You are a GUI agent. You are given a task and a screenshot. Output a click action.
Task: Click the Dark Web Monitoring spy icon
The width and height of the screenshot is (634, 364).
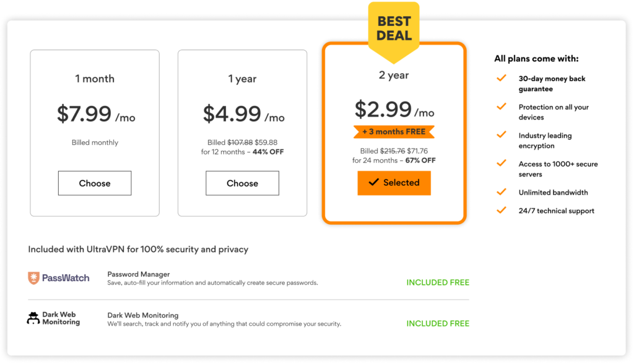point(34,318)
